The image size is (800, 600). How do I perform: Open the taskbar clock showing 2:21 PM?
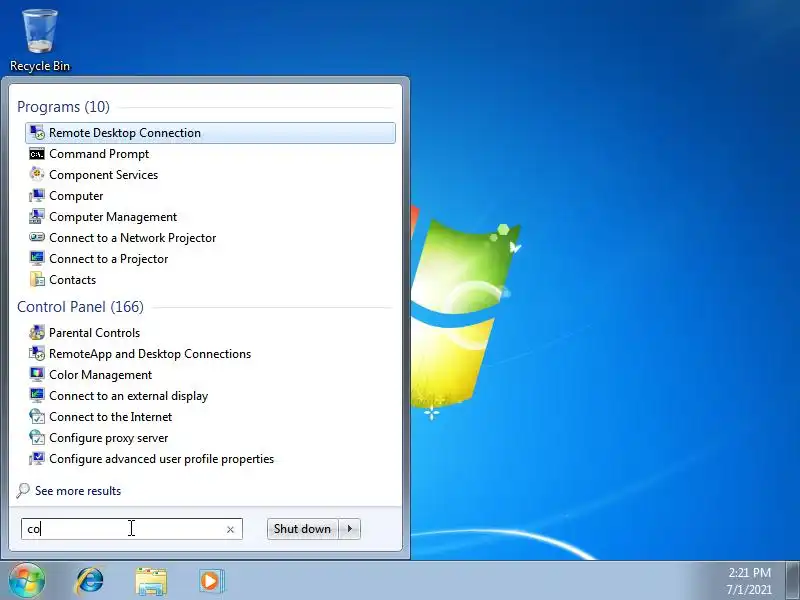click(749, 581)
